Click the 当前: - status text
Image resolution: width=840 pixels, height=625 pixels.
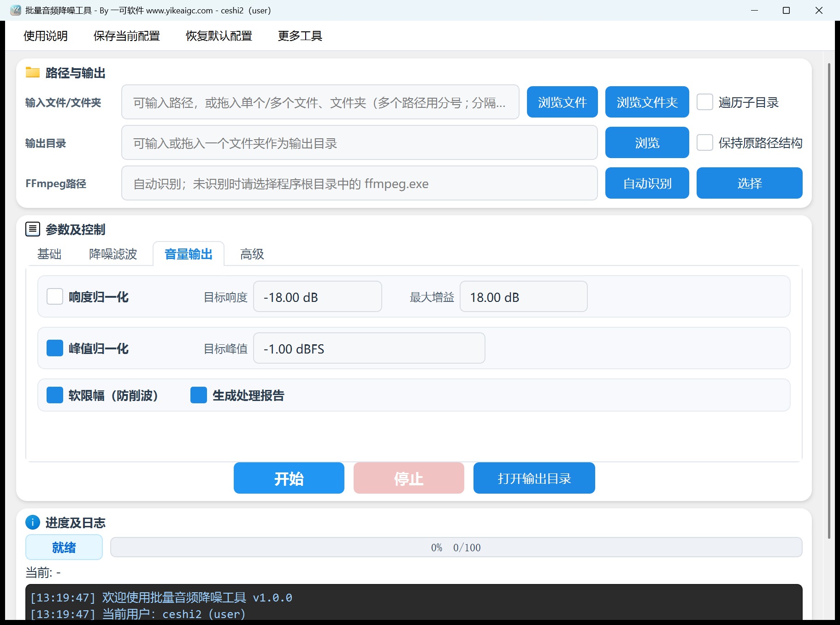coord(43,572)
